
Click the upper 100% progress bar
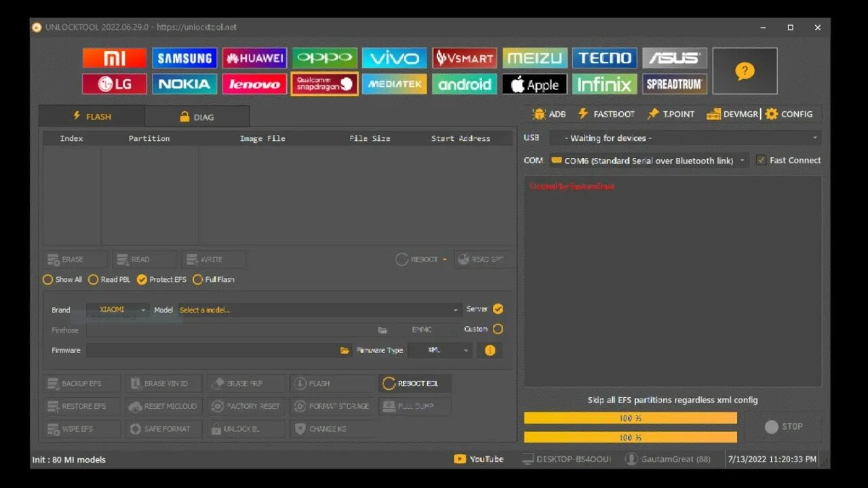631,418
